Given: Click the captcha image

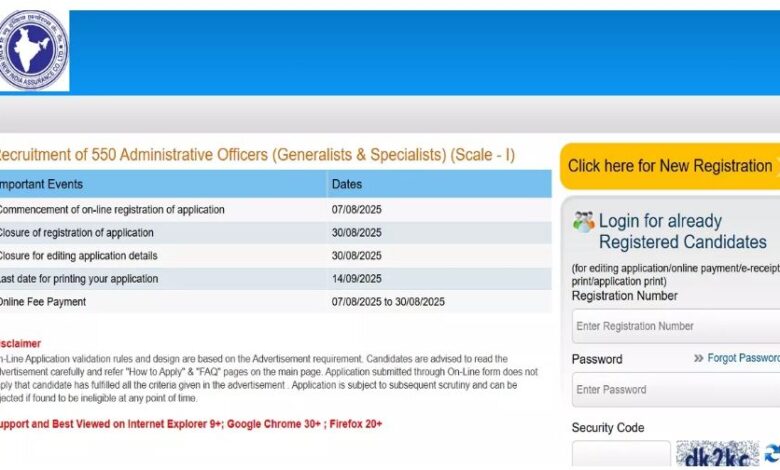Looking at the screenshot, I should [x=717, y=454].
